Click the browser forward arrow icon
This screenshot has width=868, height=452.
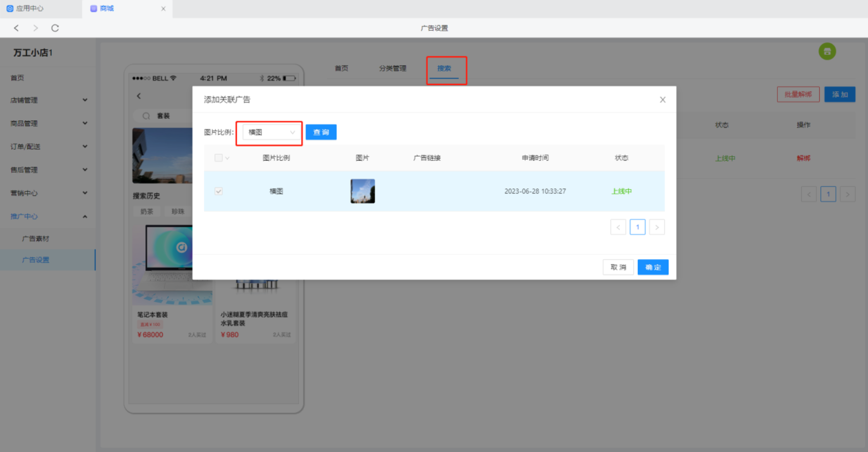tap(35, 28)
